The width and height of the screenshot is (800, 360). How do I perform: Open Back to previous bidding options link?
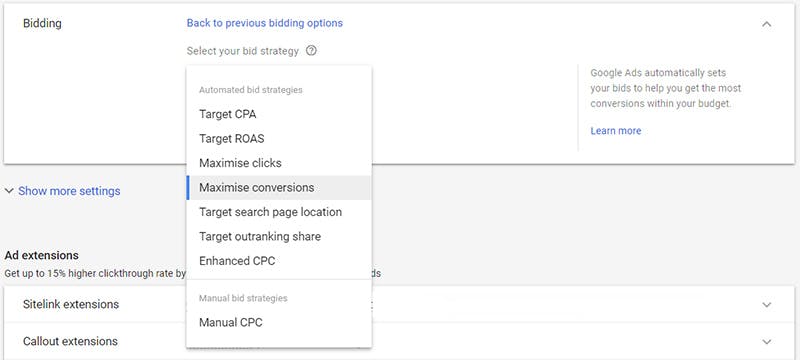(264, 23)
